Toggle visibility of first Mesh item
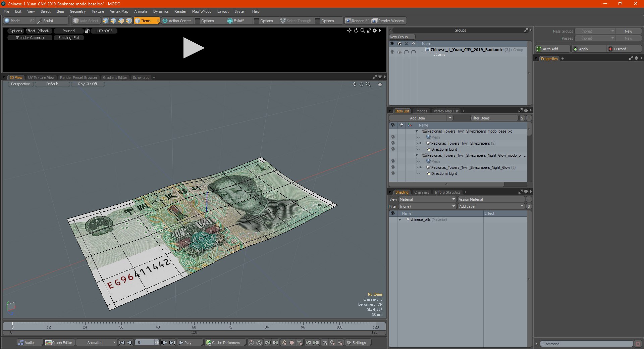This screenshot has width=644, height=349. pyautogui.click(x=393, y=137)
